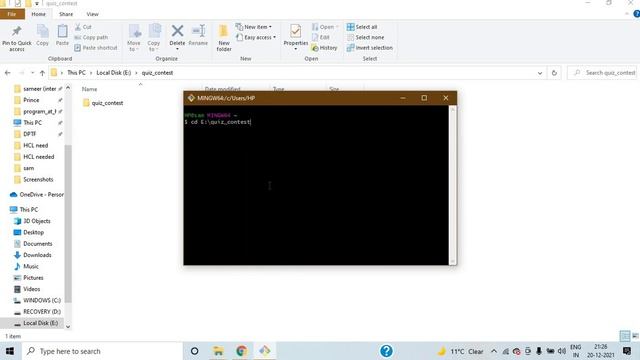The image size is (640, 360).
Task: Click Open in the Open group
Action: point(325,27)
